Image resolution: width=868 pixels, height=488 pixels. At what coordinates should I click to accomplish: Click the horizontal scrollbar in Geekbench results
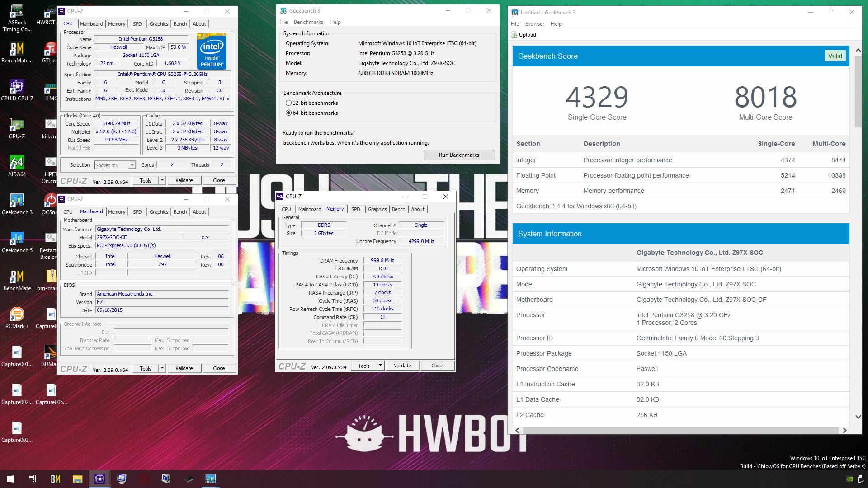680,431
